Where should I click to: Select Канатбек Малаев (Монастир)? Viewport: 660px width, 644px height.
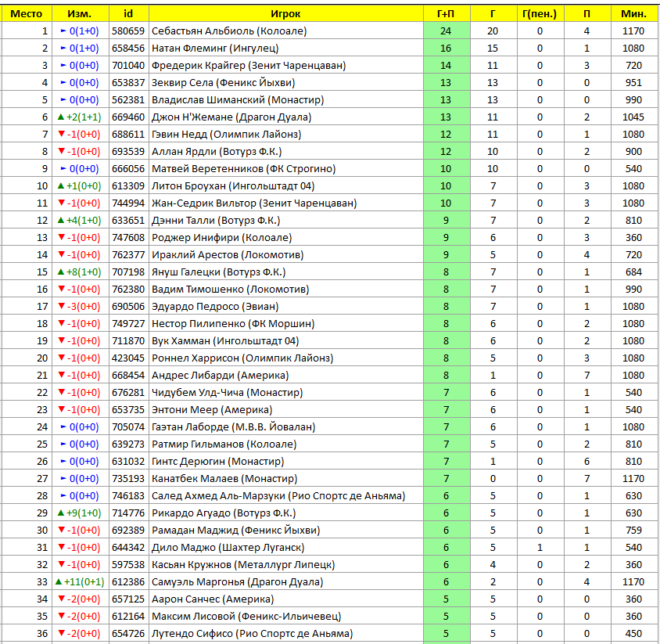click(x=224, y=479)
